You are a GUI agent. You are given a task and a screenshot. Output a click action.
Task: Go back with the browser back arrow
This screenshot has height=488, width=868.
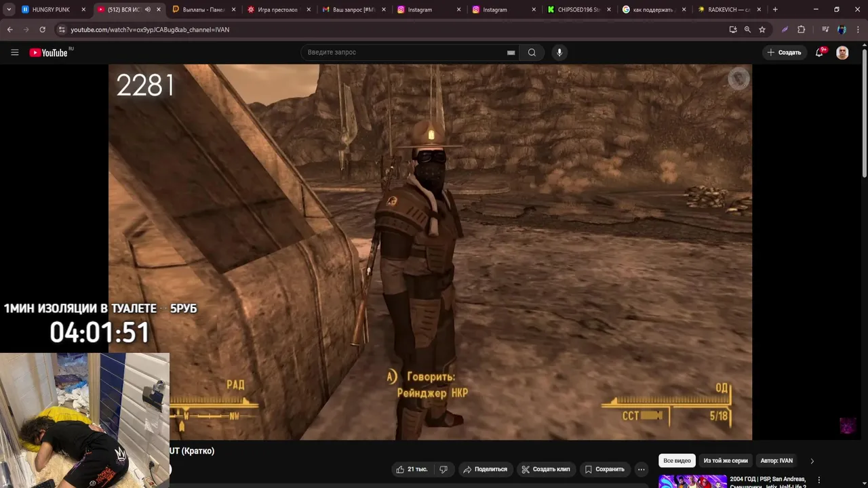pyautogui.click(x=9, y=30)
